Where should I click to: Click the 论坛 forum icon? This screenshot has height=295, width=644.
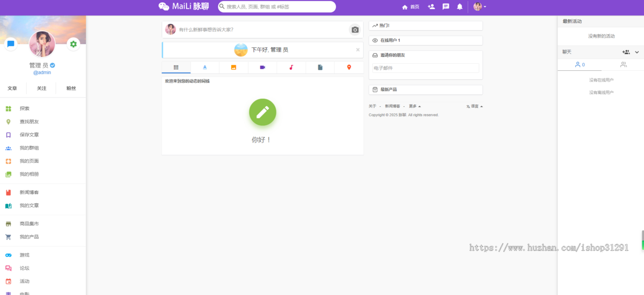coord(8,268)
